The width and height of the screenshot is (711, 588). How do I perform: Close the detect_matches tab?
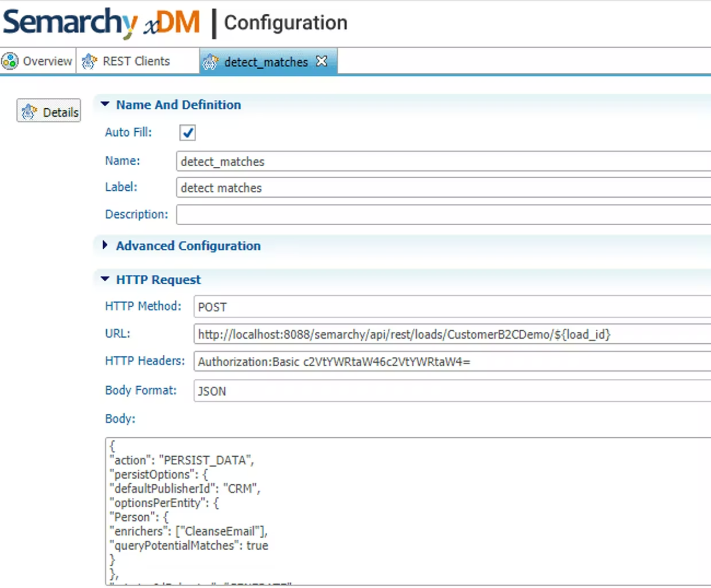pos(322,61)
